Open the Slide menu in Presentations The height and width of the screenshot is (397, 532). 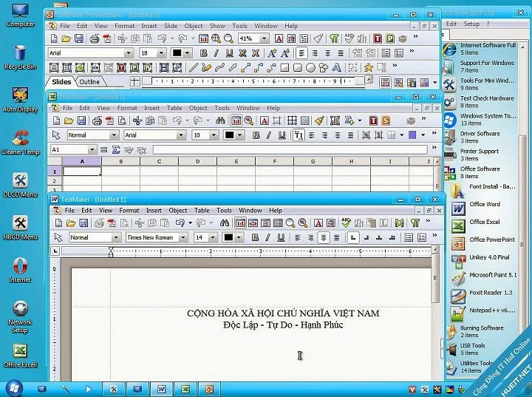tap(171, 26)
